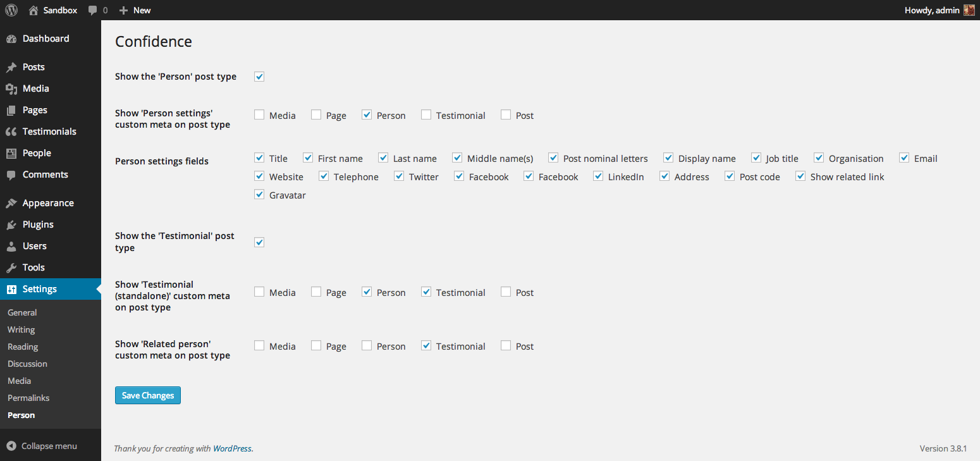
Task: Click the Settings sliders icon
Action: point(11,289)
